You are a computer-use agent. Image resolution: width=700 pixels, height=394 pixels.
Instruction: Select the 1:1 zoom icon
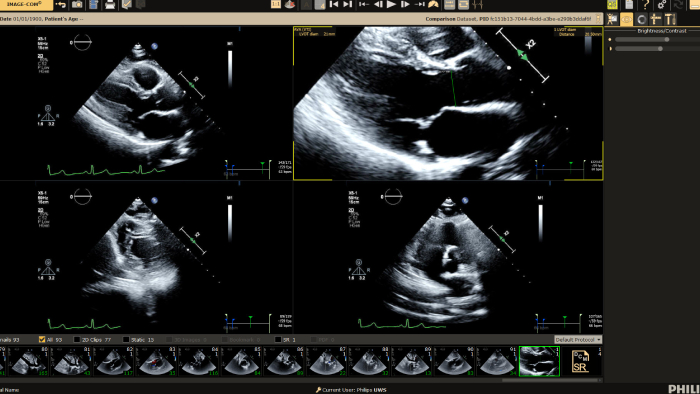point(275,4)
